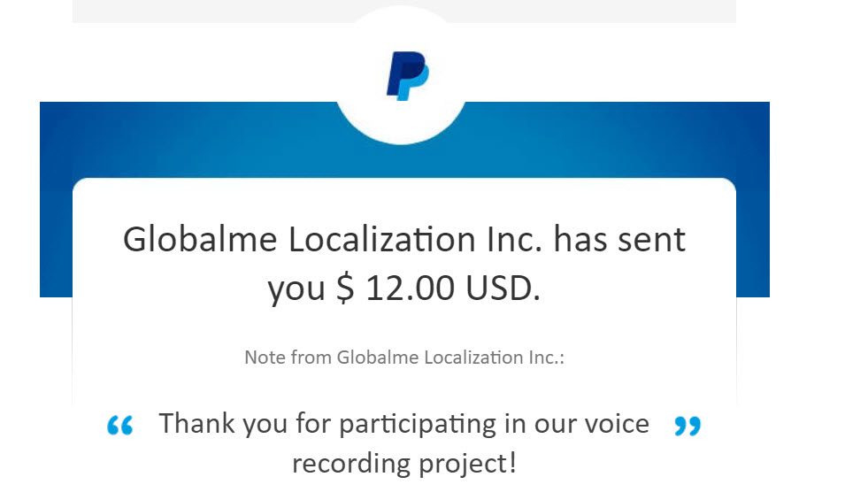Click the word "you" before the dollar amount
The height and width of the screenshot is (500, 868).
coord(296,290)
